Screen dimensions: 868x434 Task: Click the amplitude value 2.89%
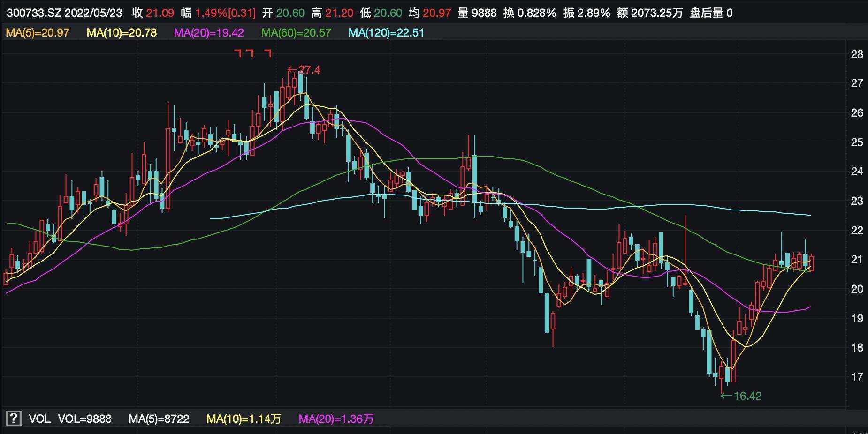tap(594, 13)
